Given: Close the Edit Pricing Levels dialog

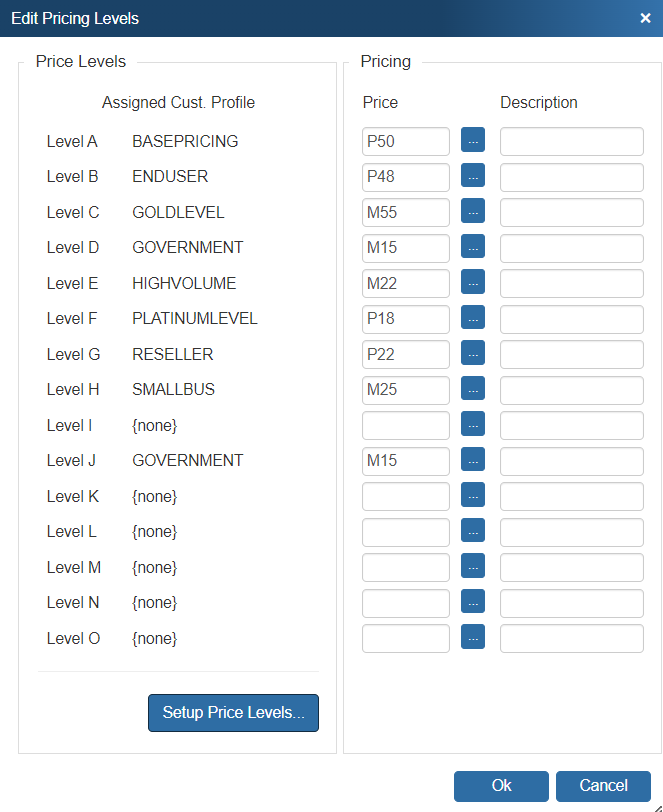Looking at the screenshot, I should (645, 18).
